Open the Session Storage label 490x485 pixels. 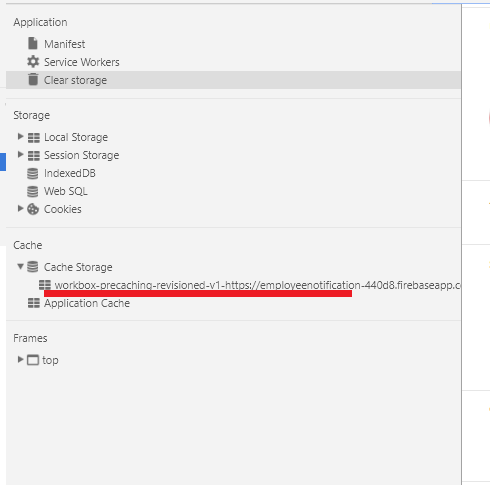click(x=82, y=155)
